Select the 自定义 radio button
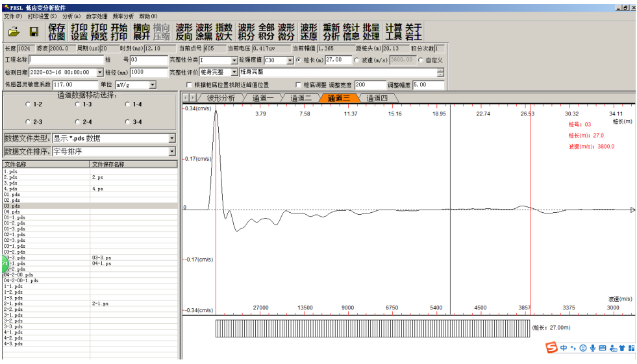 (x=421, y=60)
